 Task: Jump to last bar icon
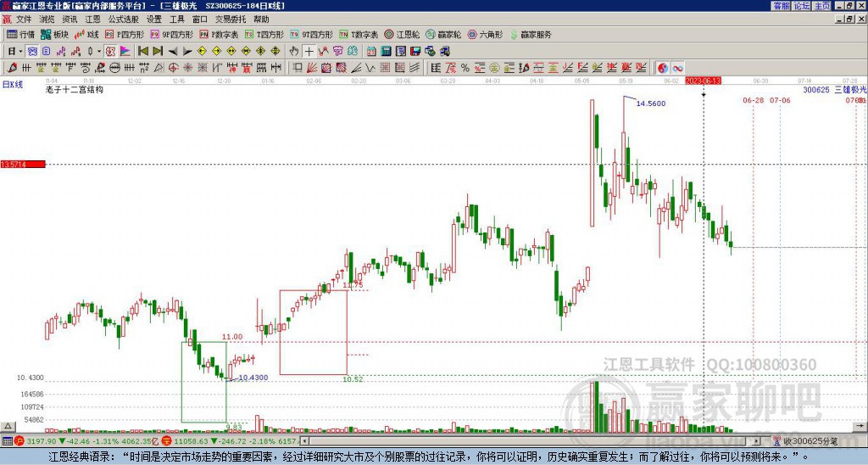(x=158, y=51)
